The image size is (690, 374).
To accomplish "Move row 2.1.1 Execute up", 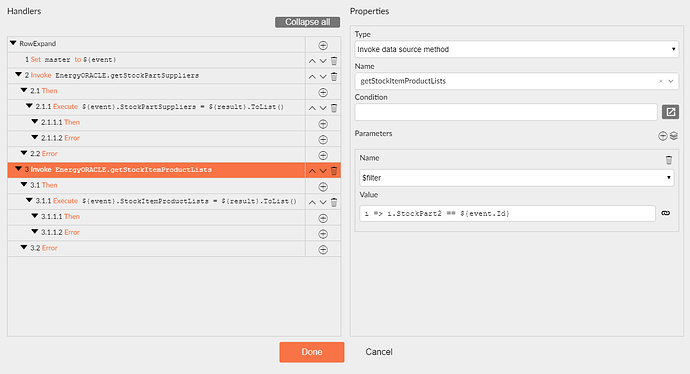I will coord(312,108).
